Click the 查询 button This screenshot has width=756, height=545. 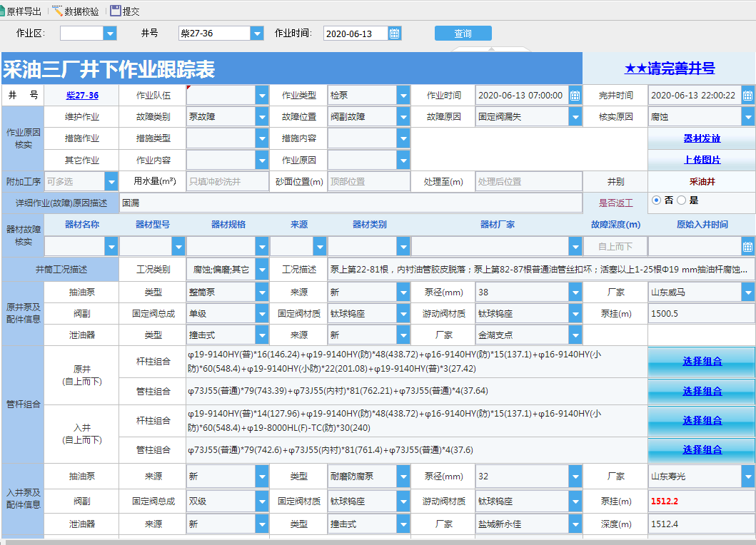point(463,34)
